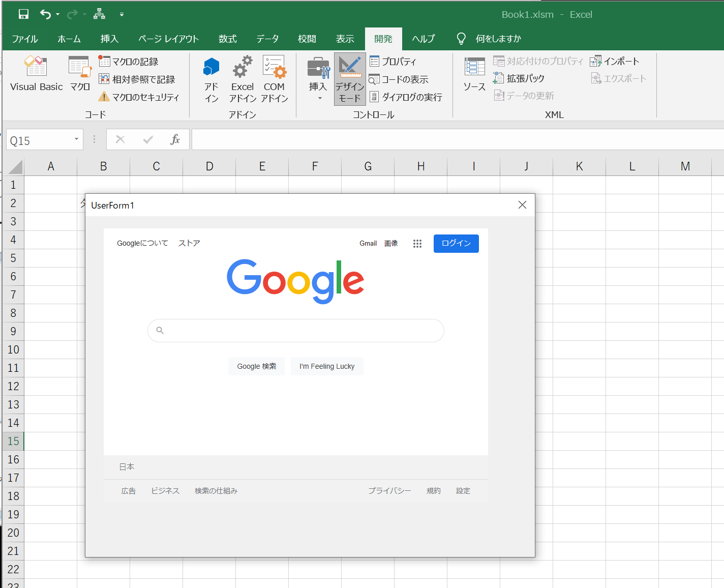Open the ヘルプ tab

click(423, 39)
